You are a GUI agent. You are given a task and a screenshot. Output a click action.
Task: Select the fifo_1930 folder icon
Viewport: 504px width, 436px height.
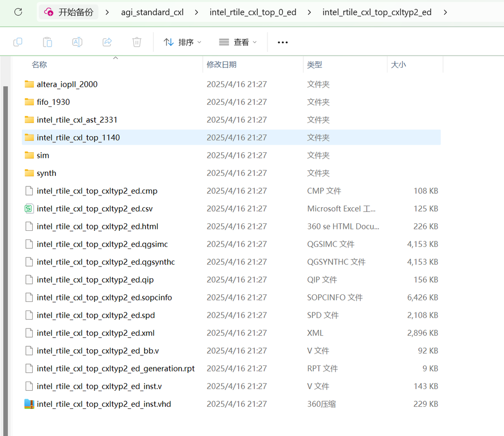coord(29,102)
